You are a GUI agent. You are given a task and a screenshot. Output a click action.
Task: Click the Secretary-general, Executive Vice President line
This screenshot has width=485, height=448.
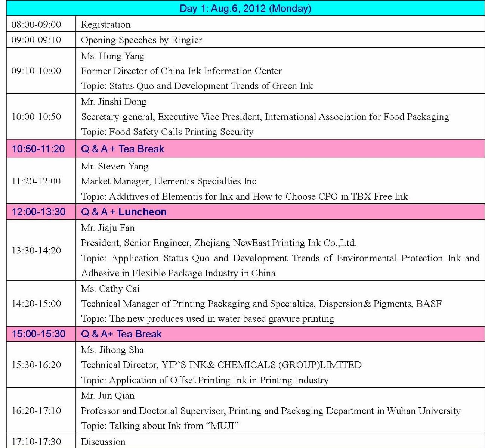pos(265,117)
